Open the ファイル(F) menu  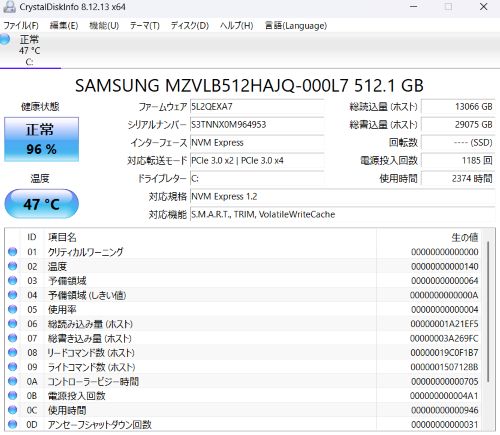21,26
